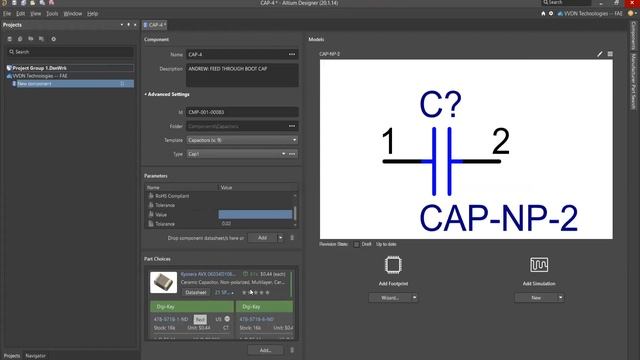Screen dimensions: 640x360
Task: Open the Components side panel tab
Action: (x=633, y=36)
